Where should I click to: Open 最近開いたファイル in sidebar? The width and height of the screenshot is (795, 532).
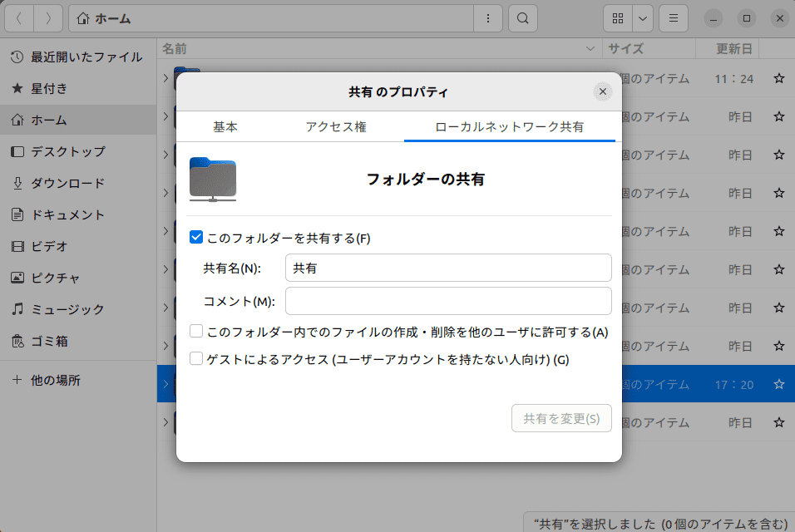[78, 57]
